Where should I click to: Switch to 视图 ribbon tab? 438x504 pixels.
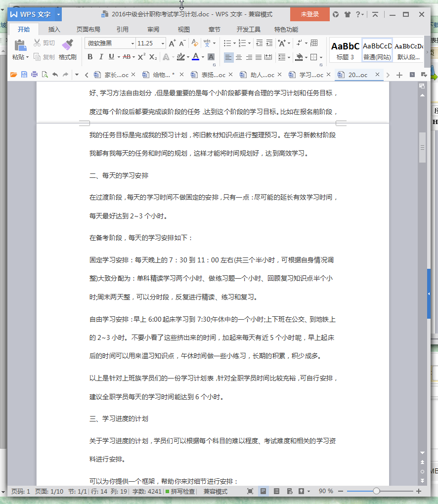[x=183, y=30]
